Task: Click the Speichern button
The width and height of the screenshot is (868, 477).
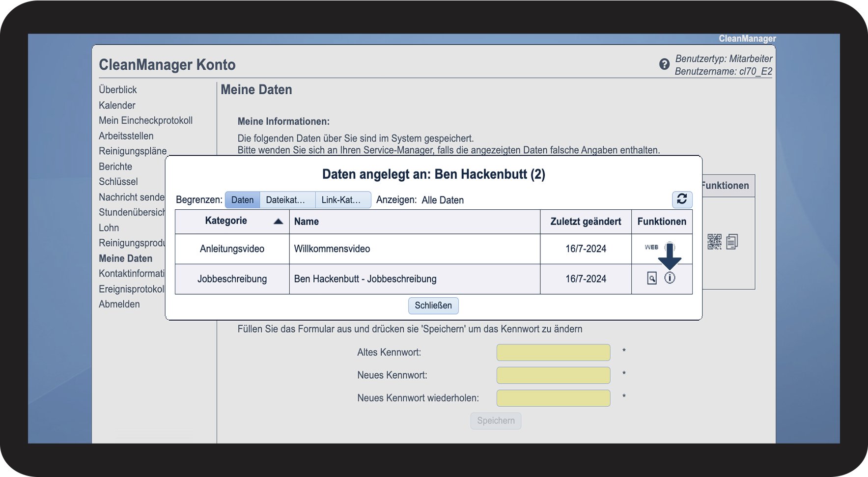Action: [496, 421]
